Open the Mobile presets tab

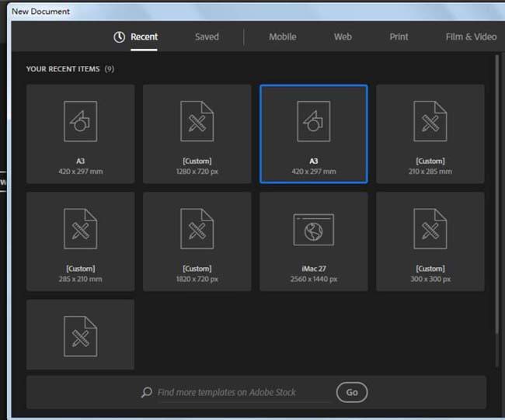(283, 36)
